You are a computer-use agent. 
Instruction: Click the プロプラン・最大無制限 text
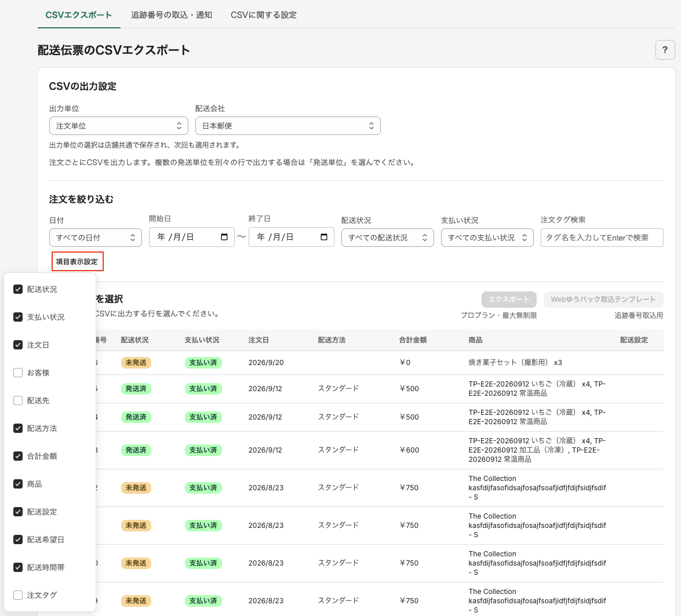pyautogui.click(x=498, y=315)
